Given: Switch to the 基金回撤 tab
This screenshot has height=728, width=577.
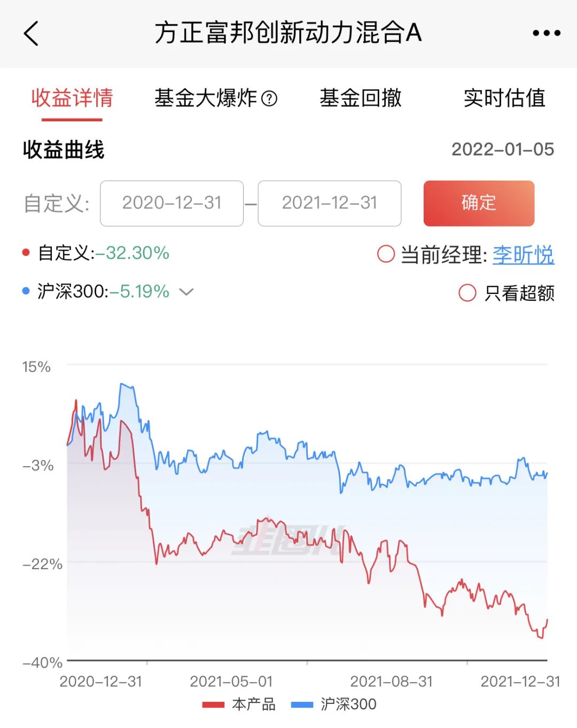Looking at the screenshot, I should (361, 98).
